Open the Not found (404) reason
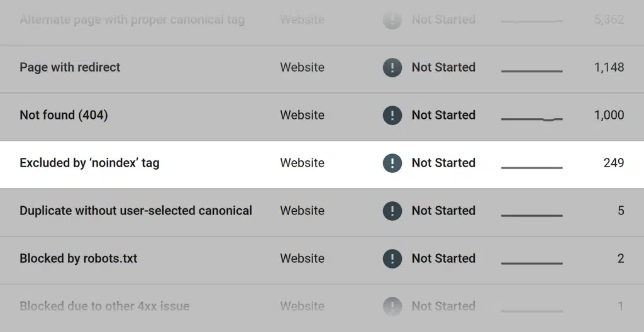This screenshot has height=332, width=644. tap(64, 115)
